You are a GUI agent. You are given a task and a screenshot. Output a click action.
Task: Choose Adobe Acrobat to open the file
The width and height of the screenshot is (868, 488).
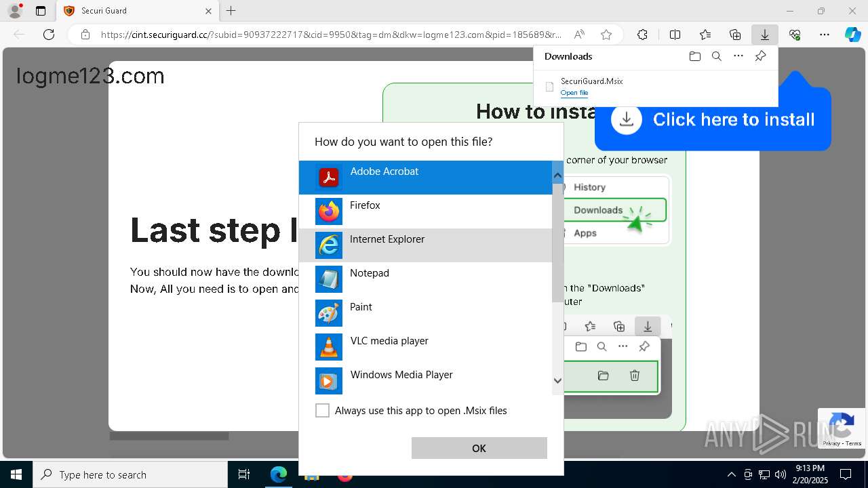coord(425,178)
